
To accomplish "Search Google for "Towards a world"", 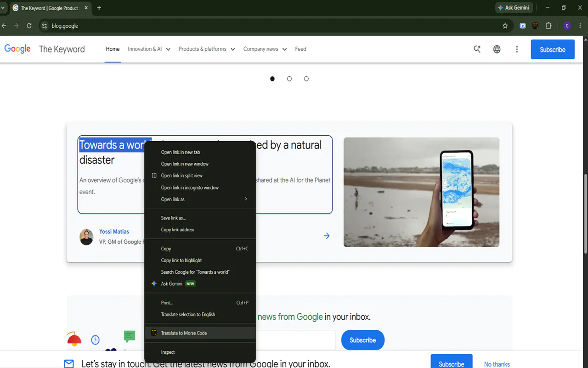I will 200,272.
